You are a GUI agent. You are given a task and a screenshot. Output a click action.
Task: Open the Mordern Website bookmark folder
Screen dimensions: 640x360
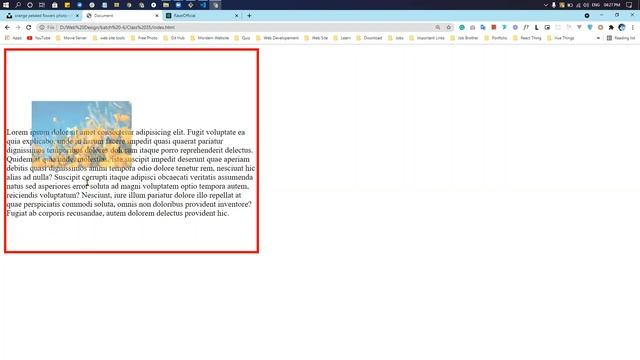210,38
